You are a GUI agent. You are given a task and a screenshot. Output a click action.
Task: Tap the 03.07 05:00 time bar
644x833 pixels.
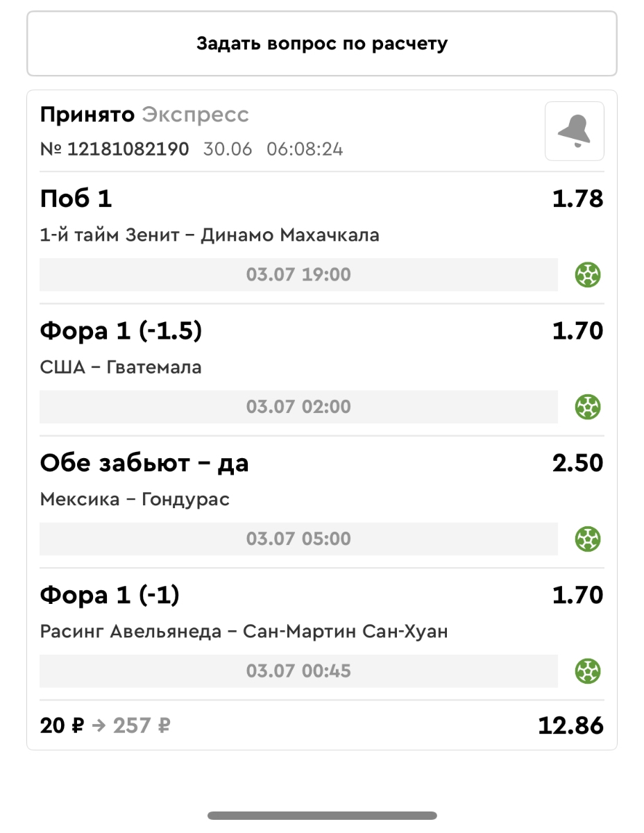[x=298, y=539]
